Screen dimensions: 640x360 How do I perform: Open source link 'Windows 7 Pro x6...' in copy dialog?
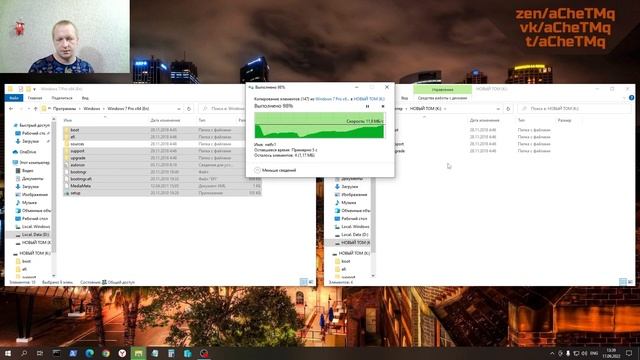[332, 99]
